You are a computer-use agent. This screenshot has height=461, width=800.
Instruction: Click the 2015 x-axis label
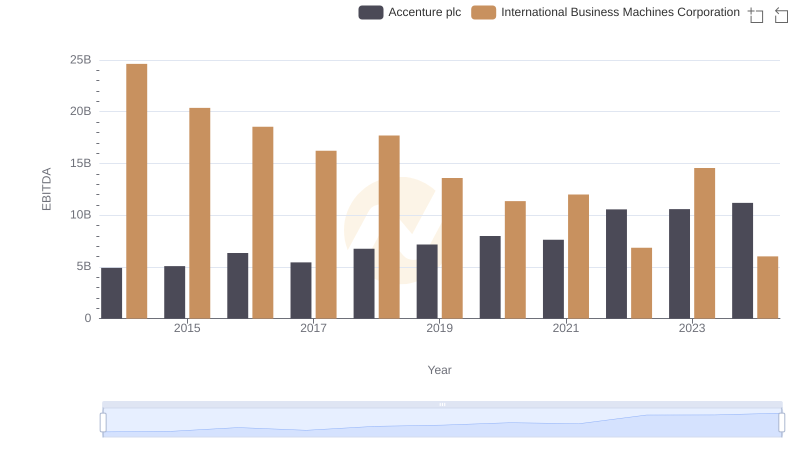click(187, 328)
